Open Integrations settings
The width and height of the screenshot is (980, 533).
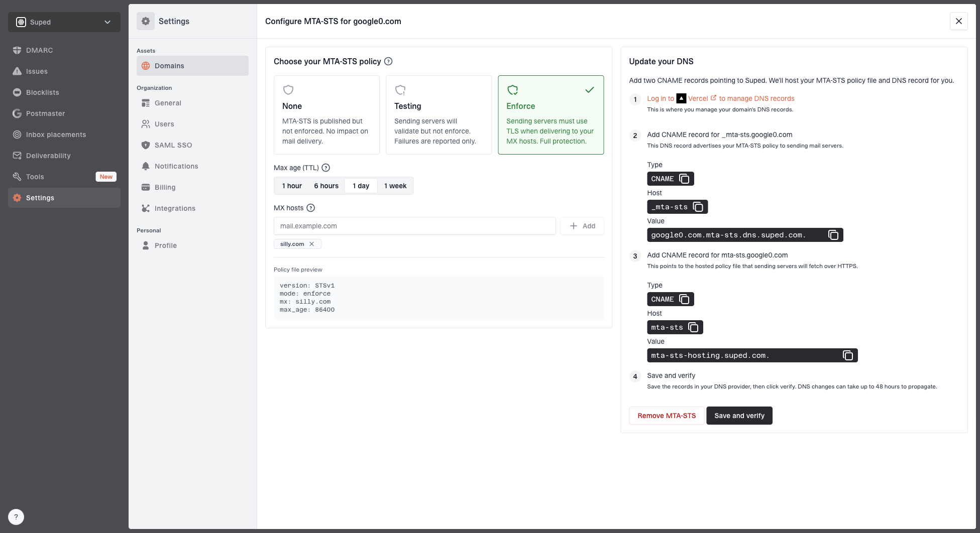tap(192, 208)
